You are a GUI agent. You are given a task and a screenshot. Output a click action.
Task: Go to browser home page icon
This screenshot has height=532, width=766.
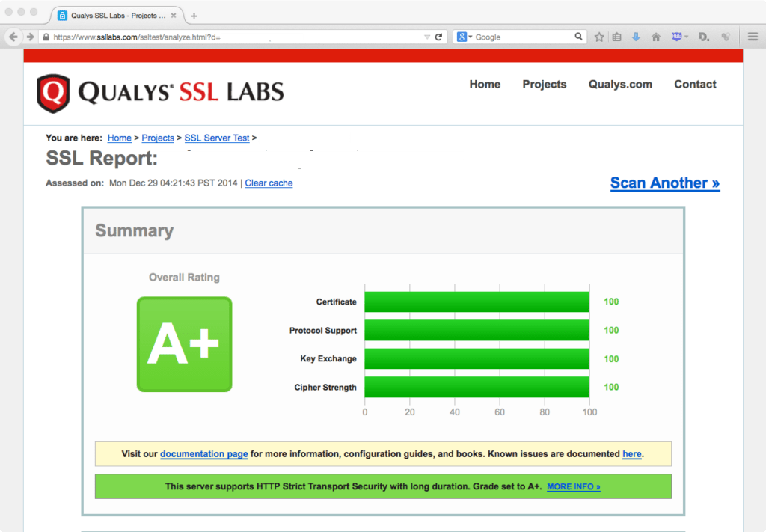[656, 37]
